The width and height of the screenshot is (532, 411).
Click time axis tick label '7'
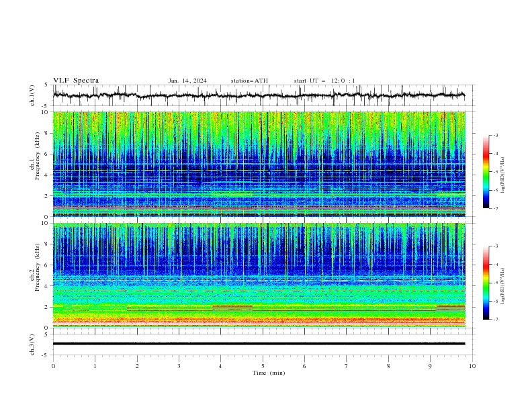tap(347, 366)
